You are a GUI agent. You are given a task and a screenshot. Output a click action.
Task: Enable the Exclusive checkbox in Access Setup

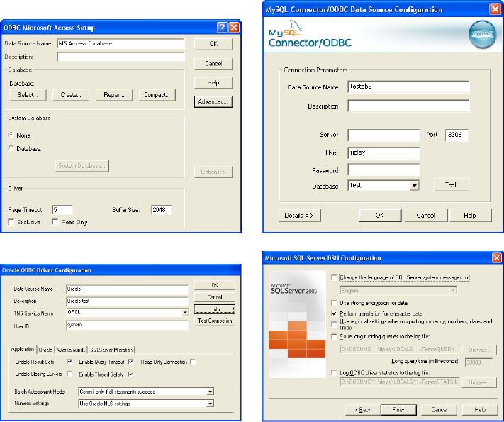pos(11,222)
